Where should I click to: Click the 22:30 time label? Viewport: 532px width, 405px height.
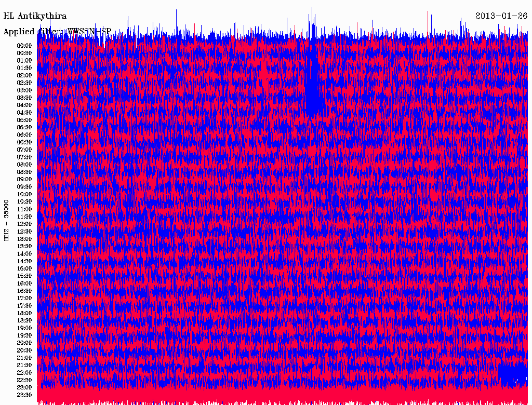[24, 380]
